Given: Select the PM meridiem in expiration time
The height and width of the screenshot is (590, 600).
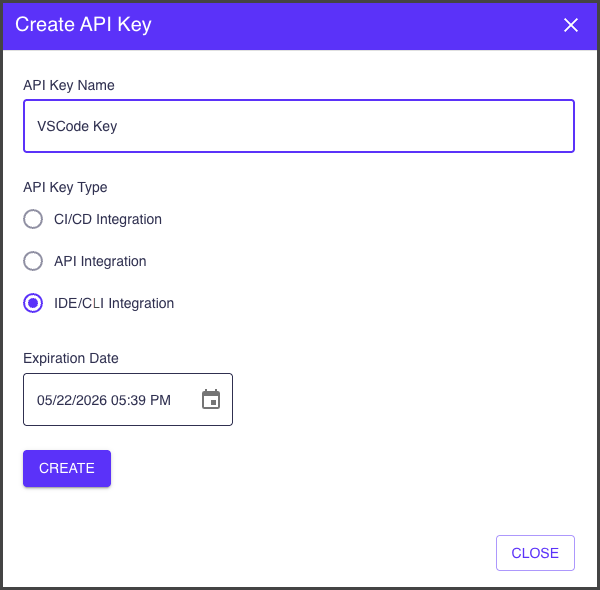Looking at the screenshot, I should (160, 400).
